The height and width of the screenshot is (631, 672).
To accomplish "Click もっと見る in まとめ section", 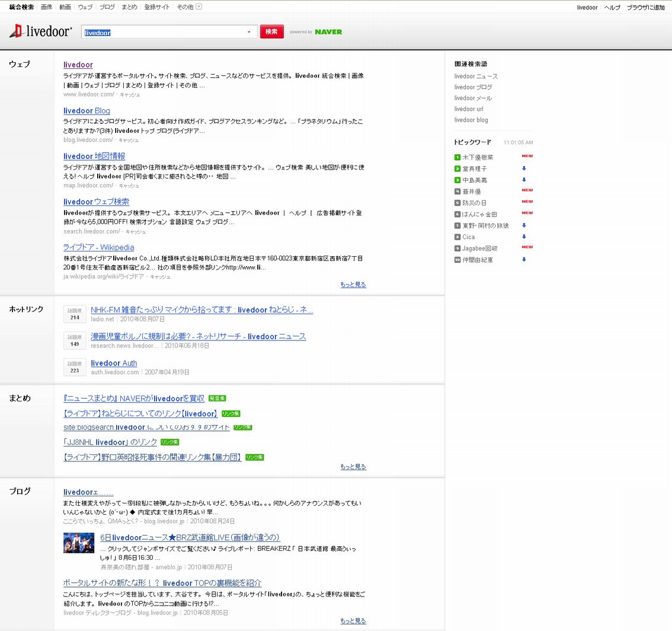I will (x=353, y=467).
